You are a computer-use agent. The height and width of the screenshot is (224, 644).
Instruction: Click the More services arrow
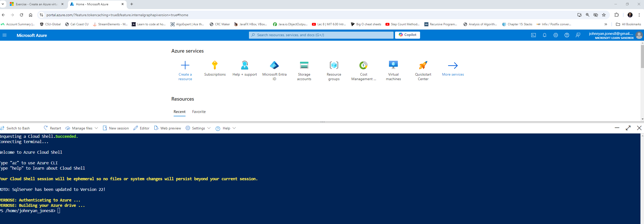click(x=453, y=65)
